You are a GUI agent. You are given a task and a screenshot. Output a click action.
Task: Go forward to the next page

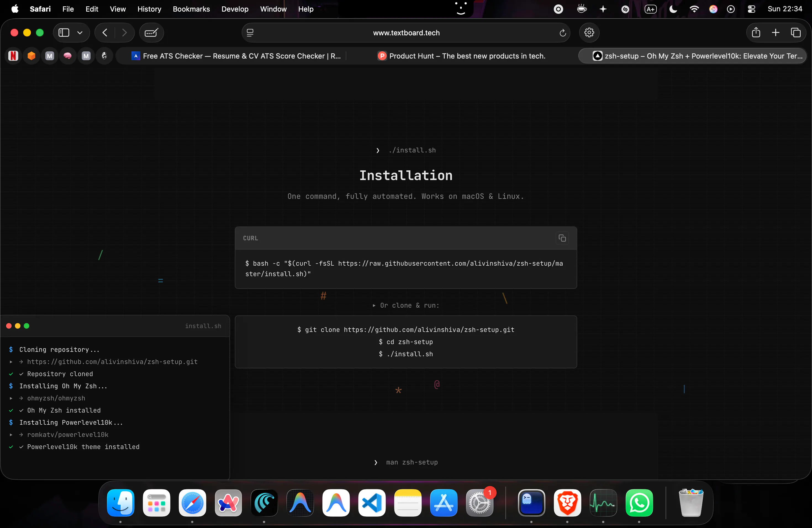coord(124,33)
